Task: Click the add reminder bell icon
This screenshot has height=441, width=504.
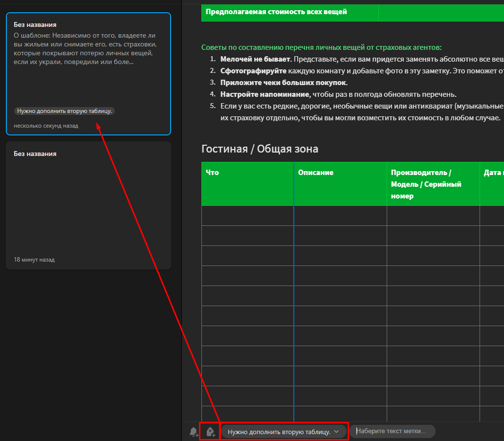Action: click(194, 432)
